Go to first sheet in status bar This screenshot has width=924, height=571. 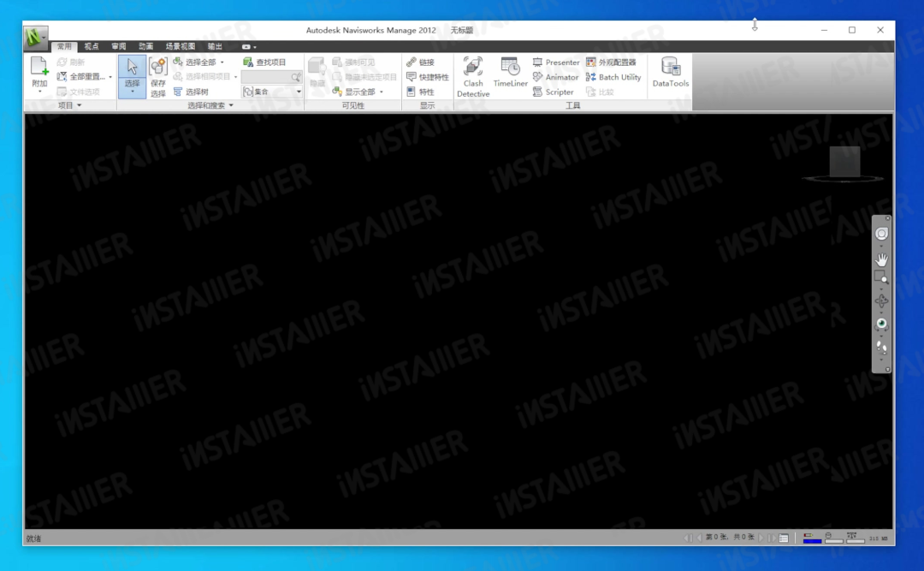coord(688,538)
